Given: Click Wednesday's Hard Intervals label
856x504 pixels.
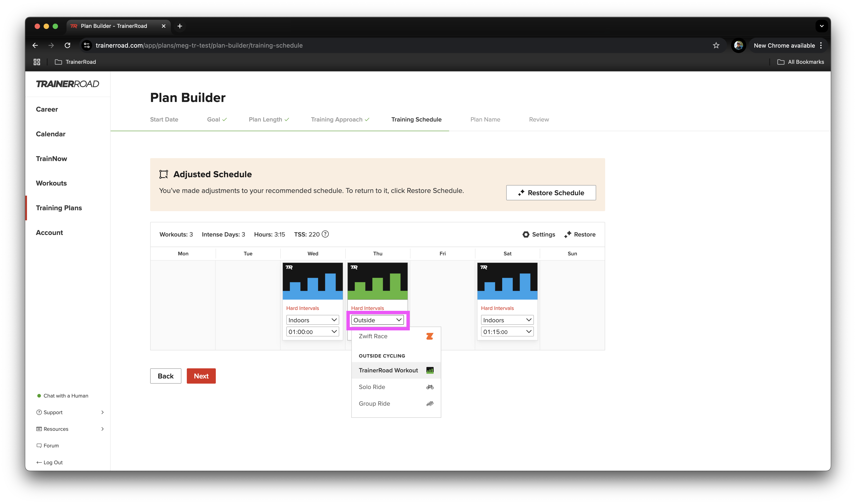Looking at the screenshot, I should tap(302, 308).
